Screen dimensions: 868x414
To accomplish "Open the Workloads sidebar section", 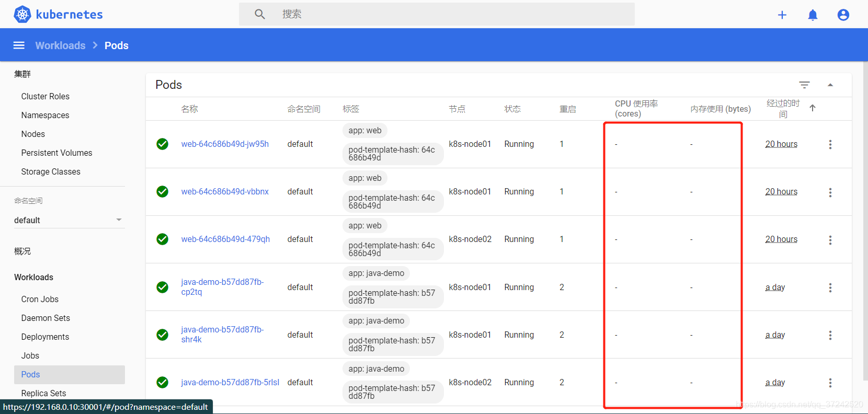I will click(33, 277).
